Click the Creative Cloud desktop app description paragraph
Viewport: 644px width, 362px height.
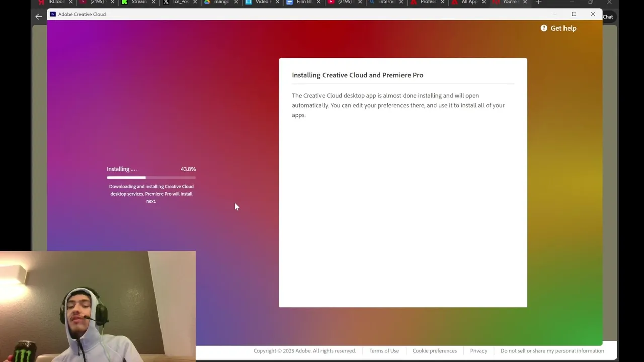point(398,105)
